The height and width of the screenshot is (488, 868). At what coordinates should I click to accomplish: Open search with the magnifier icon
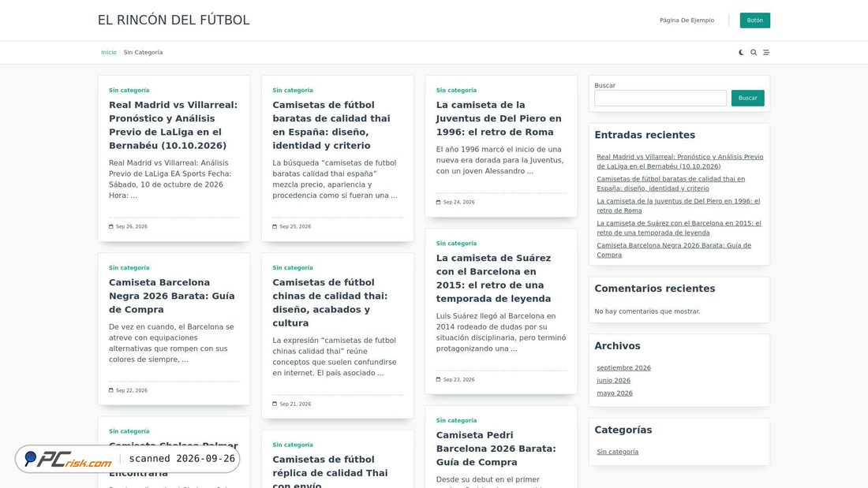(754, 53)
